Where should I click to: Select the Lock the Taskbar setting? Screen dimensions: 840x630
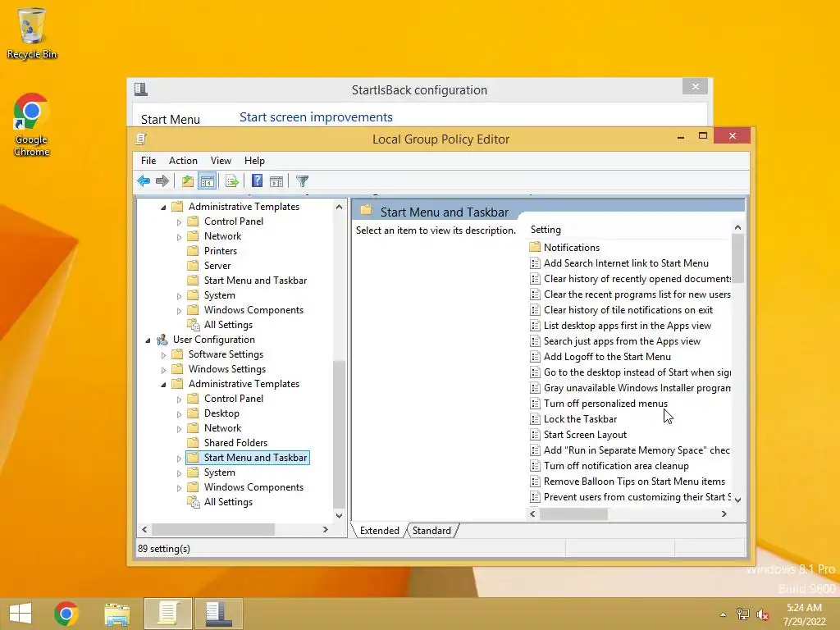pos(580,419)
